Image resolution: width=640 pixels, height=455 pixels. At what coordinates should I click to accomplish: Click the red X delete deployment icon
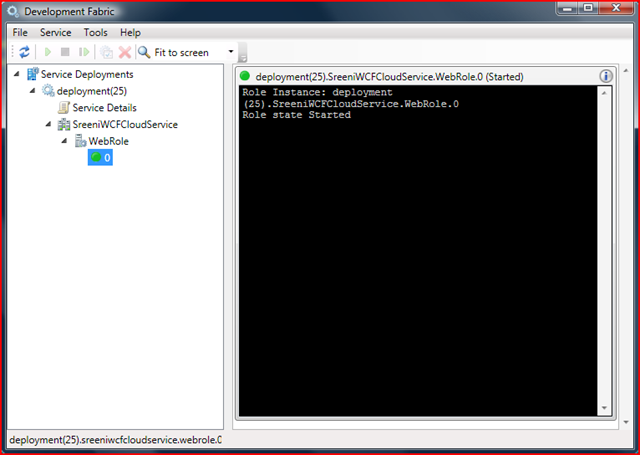tap(125, 52)
